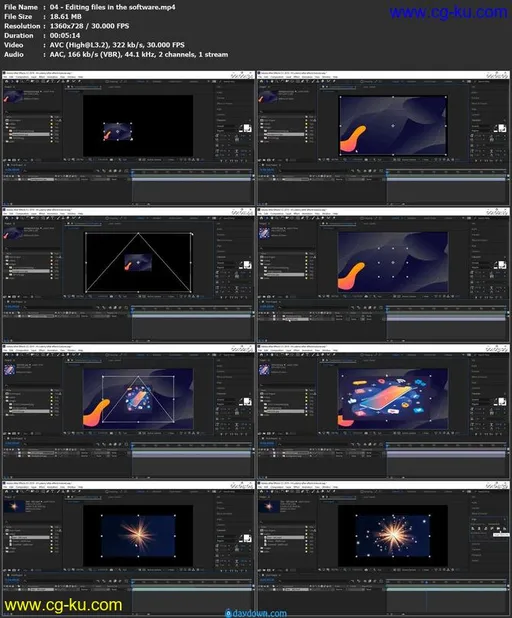512x618 pixels.
Task: Select the highlighted project item in sparkling firework frame
Action: click(285, 537)
